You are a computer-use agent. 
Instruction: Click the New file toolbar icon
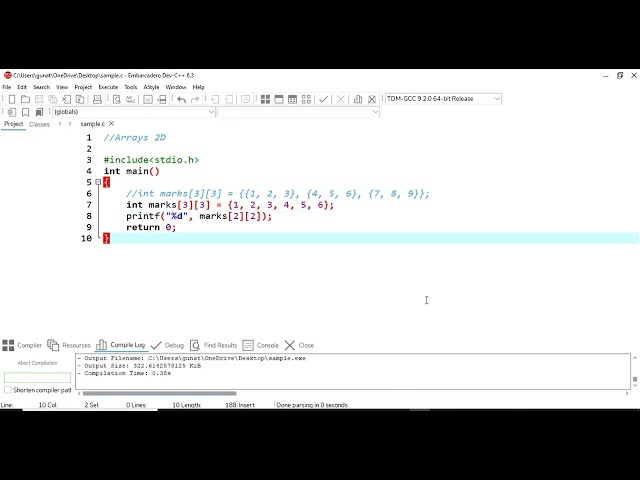12,99
